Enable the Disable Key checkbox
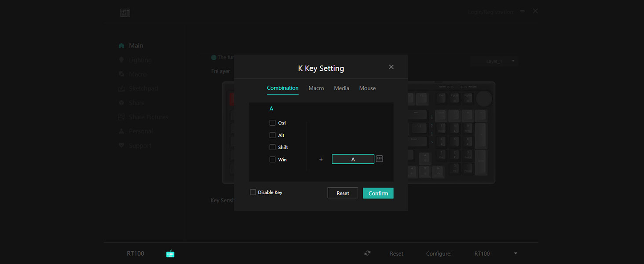 click(253, 192)
